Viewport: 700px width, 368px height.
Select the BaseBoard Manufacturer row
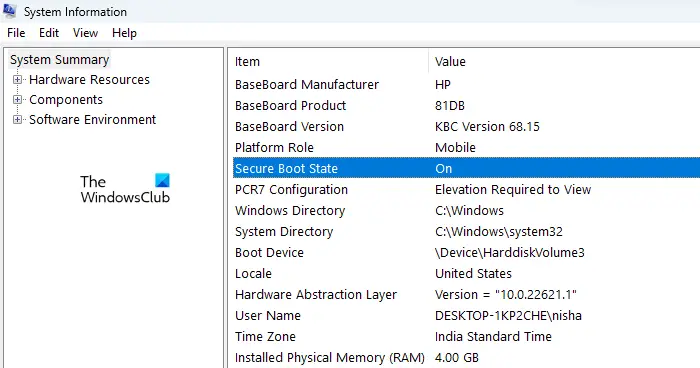pyautogui.click(x=467, y=85)
